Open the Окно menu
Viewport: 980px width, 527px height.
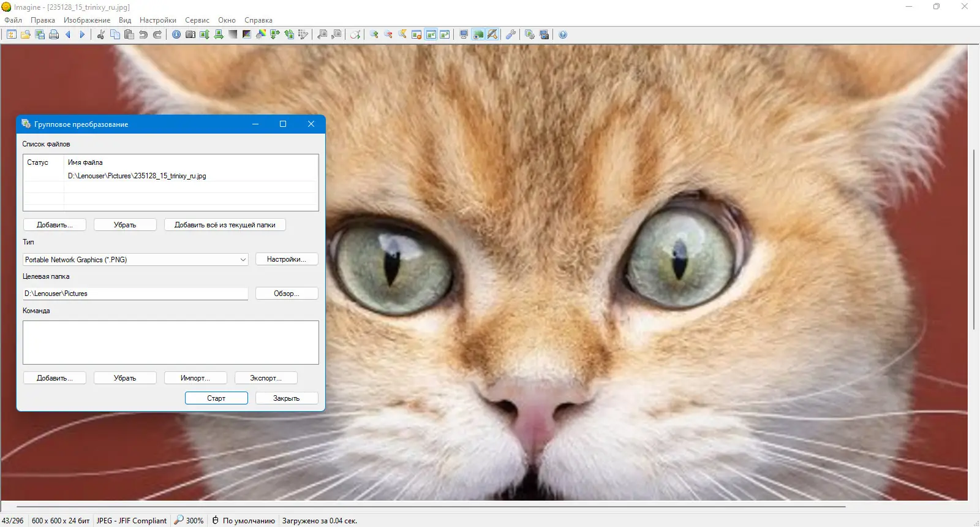pos(227,20)
